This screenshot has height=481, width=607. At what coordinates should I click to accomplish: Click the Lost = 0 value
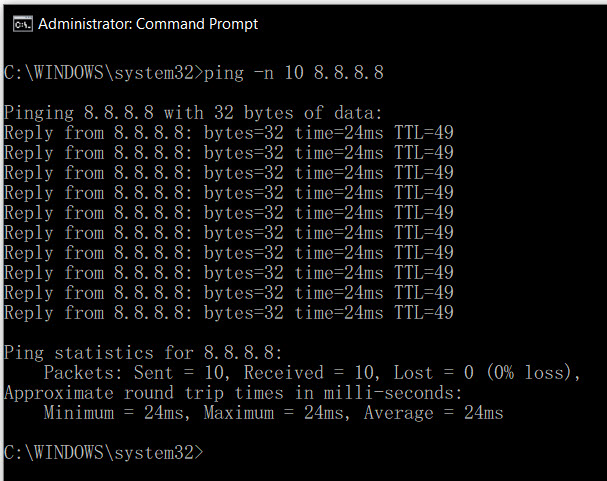point(434,373)
